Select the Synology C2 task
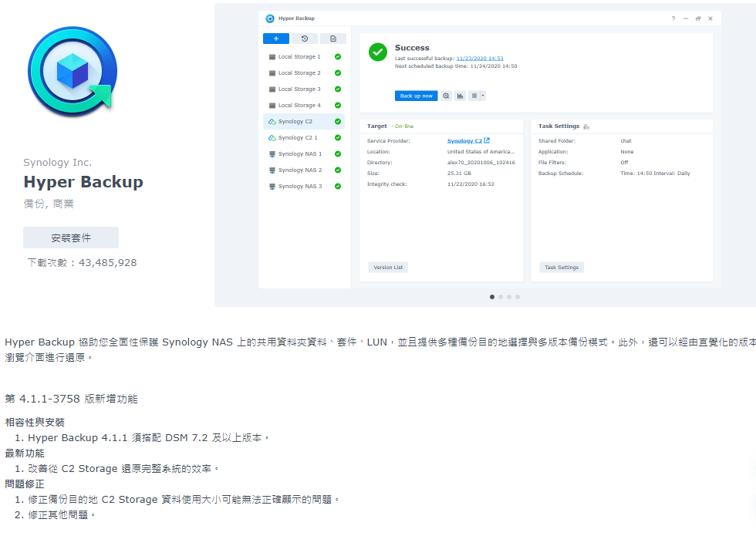Screen dimensions: 756x536 pos(304,122)
